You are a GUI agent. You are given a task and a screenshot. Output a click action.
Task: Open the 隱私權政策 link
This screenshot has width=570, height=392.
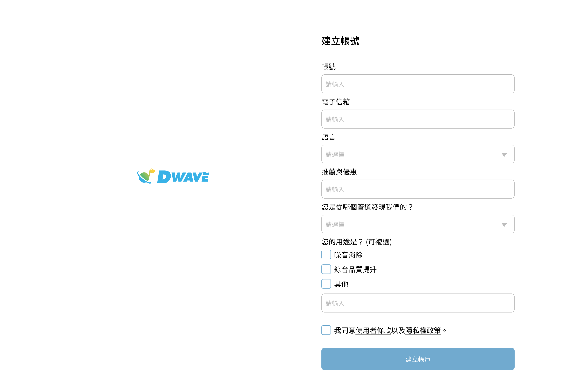[423, 331]
